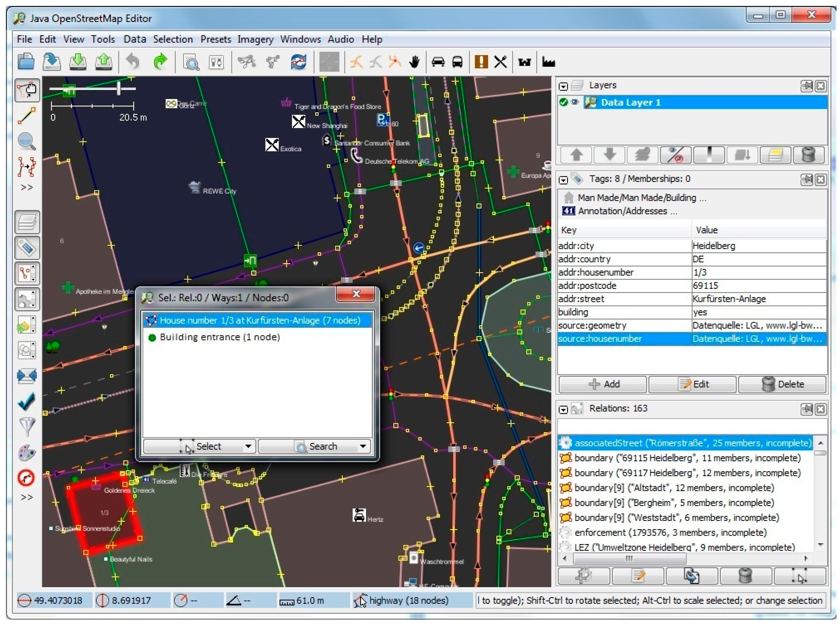Click the crossed cutlery restaurant preset icon
The height and width of the screenshot is (628, 840).
(x=500, y=62)
